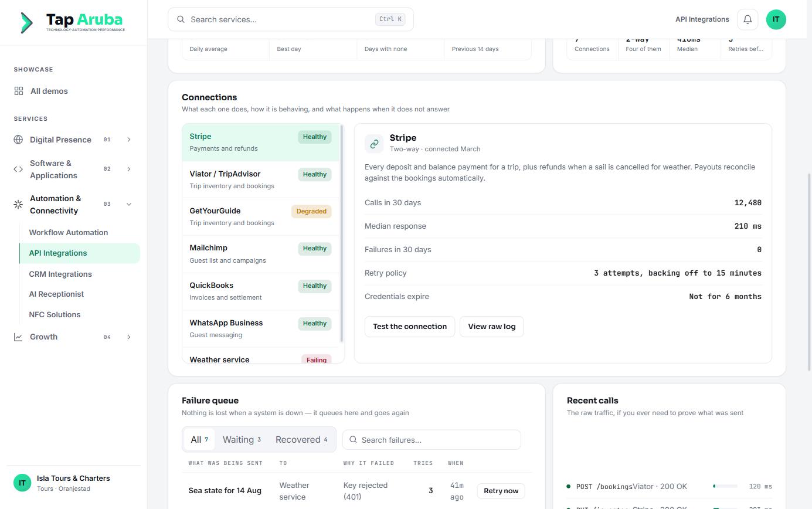Click the Tap Aruba logo arrow icon

click(26, 22)
